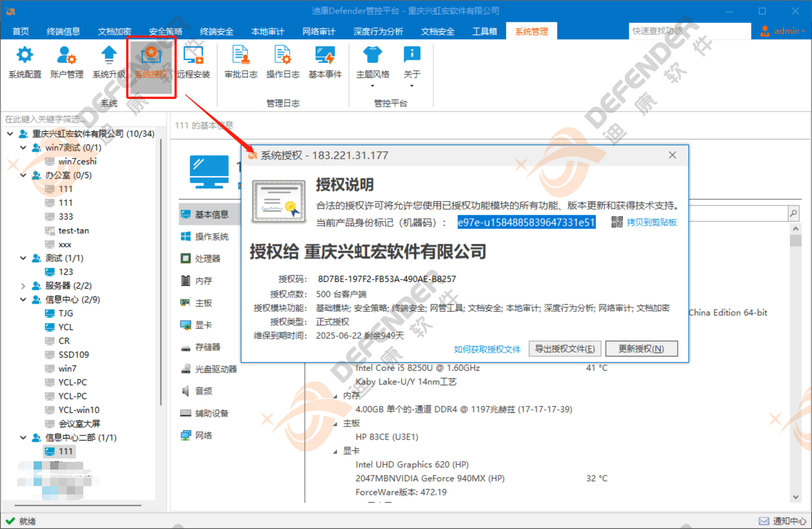Click 拷贝到剪贴板 copy link
The height and width of the screenshot is (529, 812).
(x=651, y=222)
